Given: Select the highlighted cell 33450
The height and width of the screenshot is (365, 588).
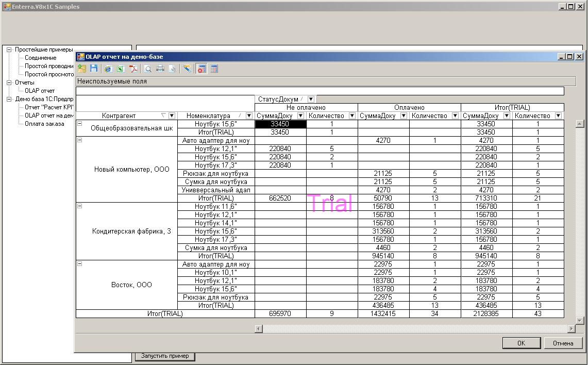Looking at the screenshot, I should (x=280, y=124).
